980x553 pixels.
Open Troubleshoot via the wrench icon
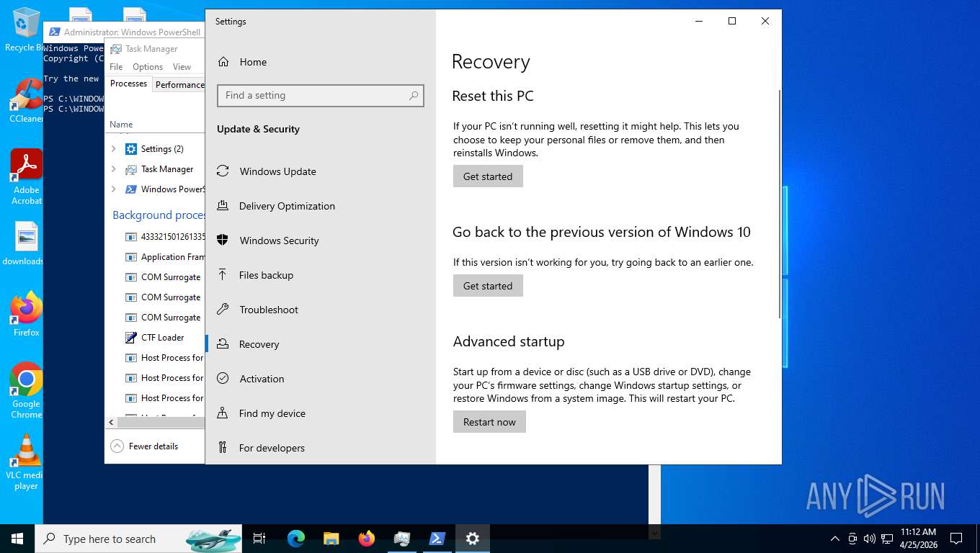click(223, 310)
